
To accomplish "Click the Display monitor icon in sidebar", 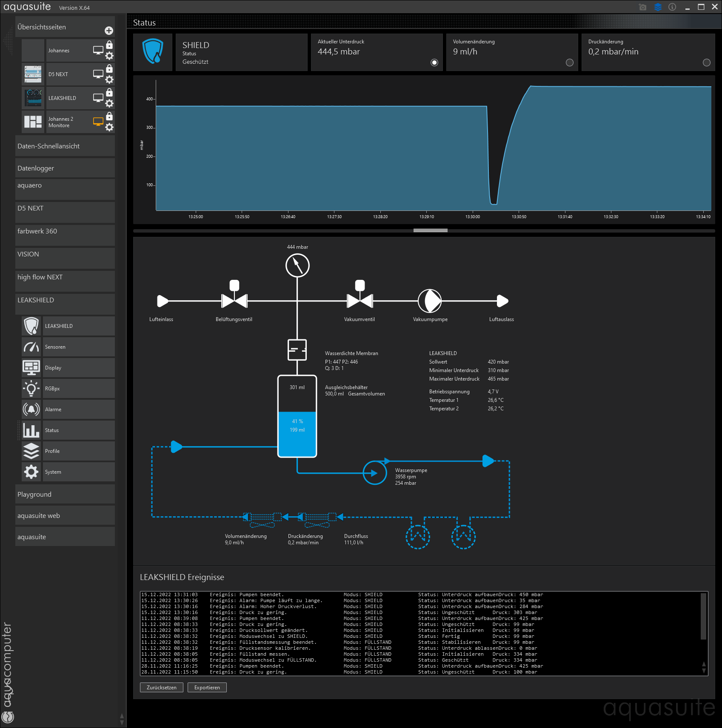I will tap(31, 368).
